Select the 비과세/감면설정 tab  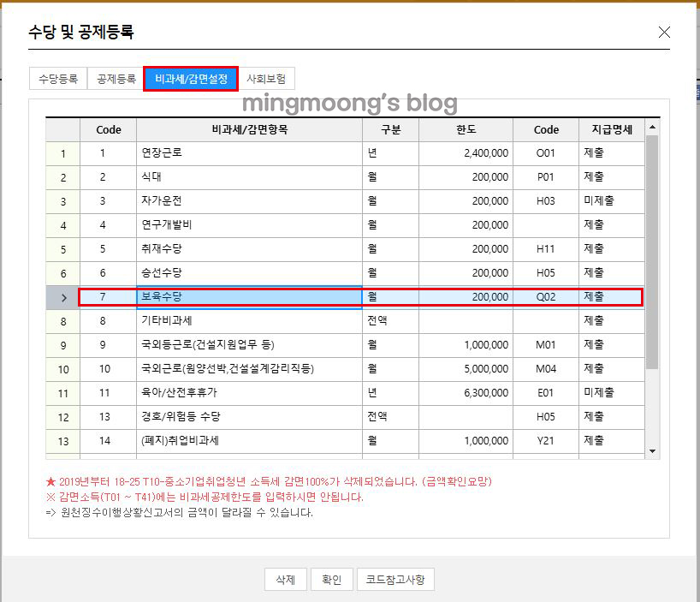[191, 79]
